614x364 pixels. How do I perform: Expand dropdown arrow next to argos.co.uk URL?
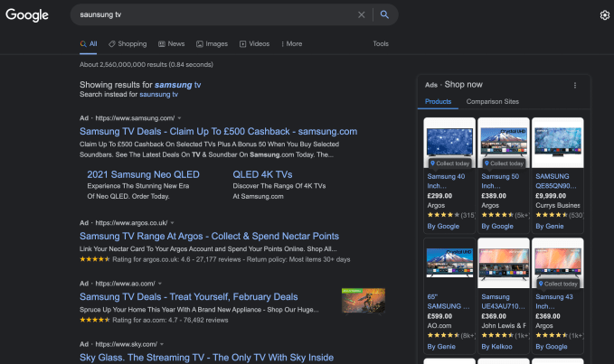click(x=172, y=223)
